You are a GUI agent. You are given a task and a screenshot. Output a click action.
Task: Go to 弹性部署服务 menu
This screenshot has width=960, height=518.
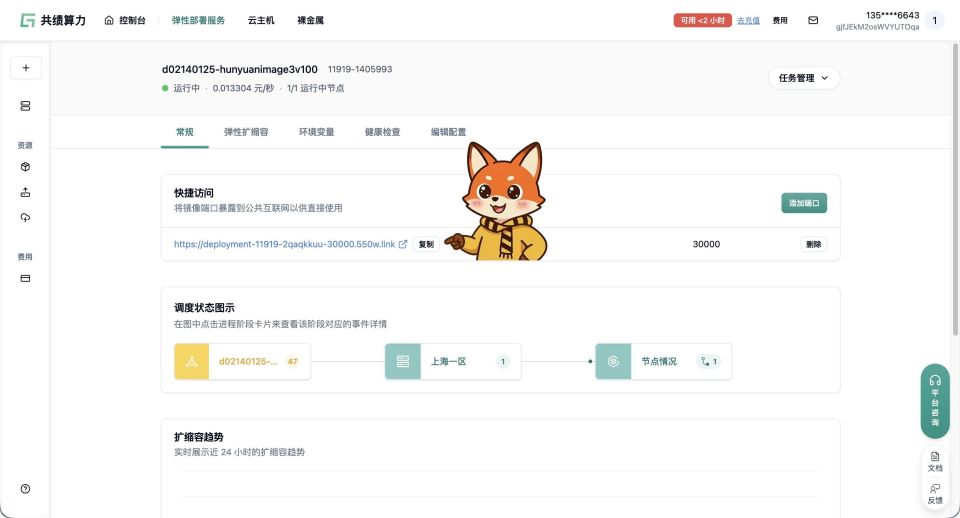pos(198,20)
